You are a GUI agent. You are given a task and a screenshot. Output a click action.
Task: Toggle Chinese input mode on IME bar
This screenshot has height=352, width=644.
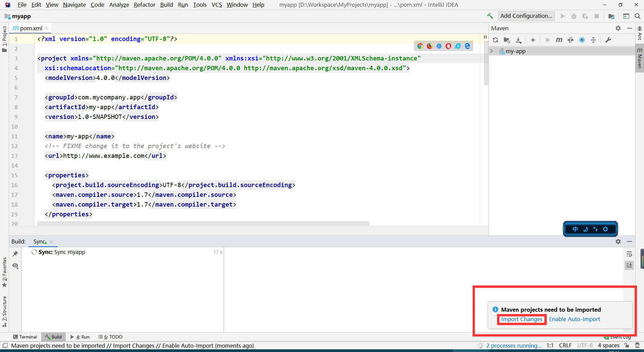point(575,229)
